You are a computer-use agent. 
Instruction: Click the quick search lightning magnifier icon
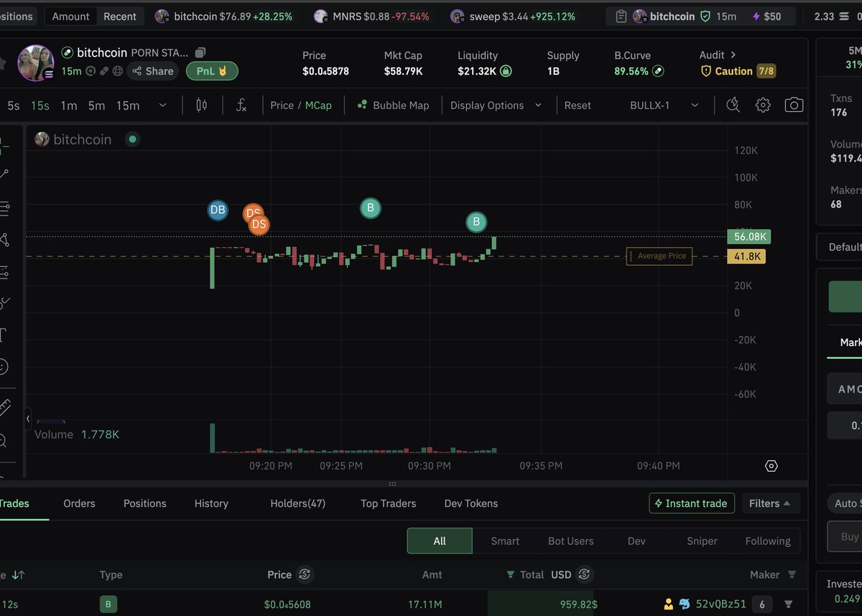coord(733,106)
